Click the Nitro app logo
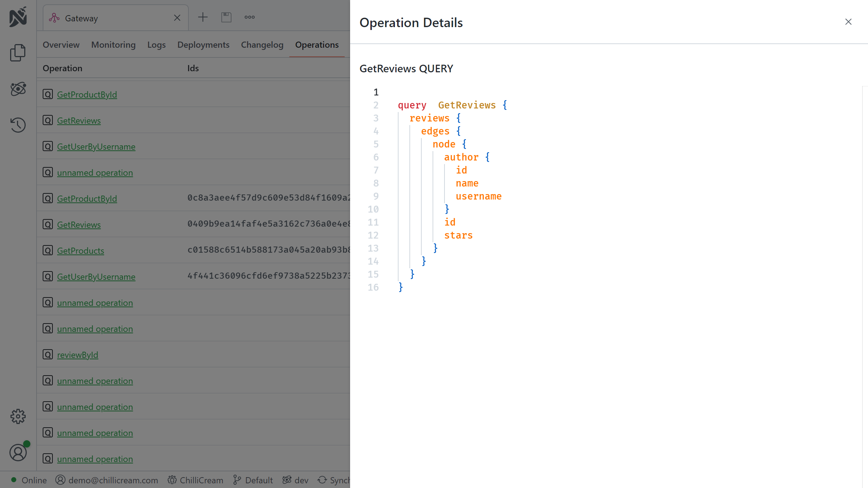868x488 pixels. click(x=18, y=17)
